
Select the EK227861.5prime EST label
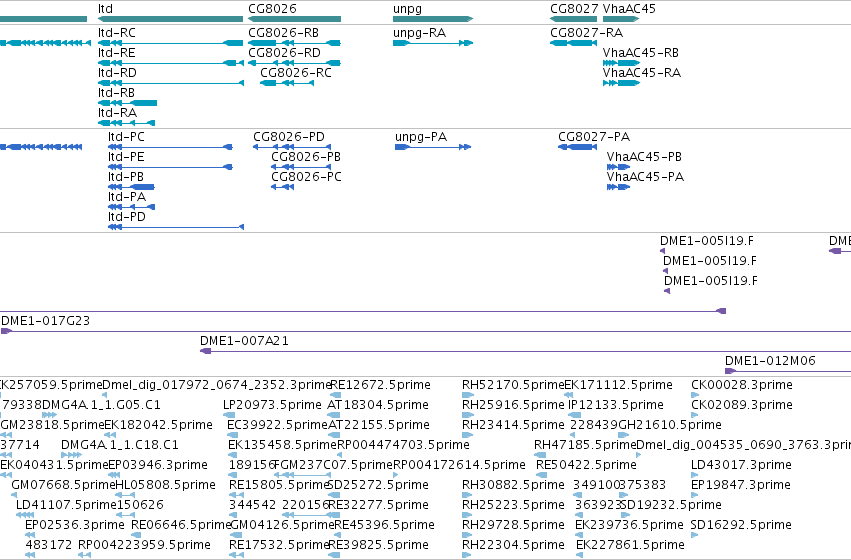pyautogui.click(x=630, y=545)
